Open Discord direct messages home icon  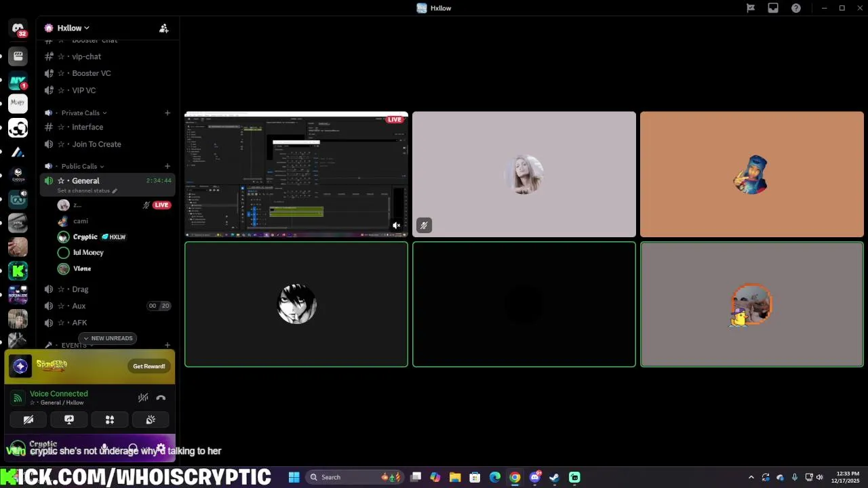(x=18, y=28)
